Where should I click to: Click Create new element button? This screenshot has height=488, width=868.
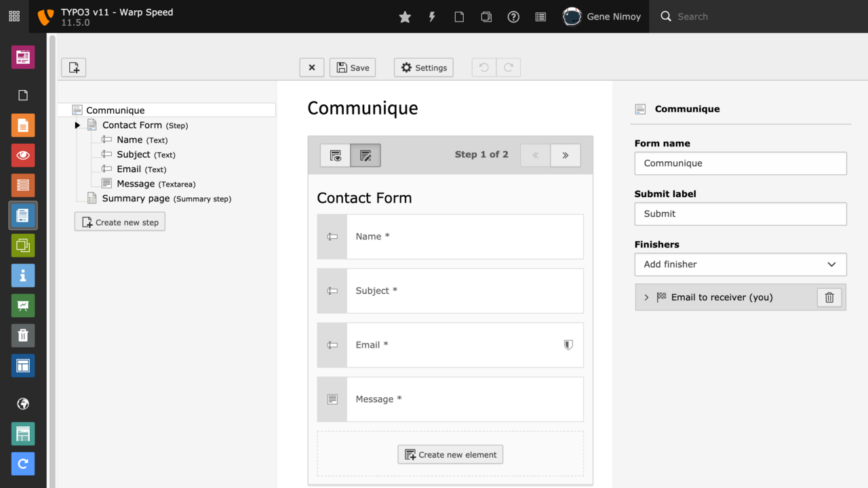(450, 455)
